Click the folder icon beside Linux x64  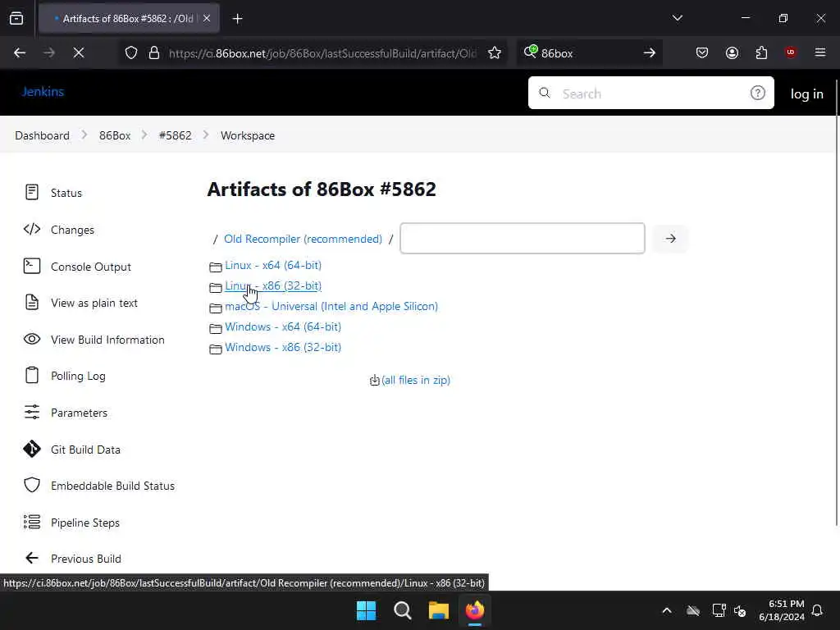pyautogui.click(x=216, y=267)
